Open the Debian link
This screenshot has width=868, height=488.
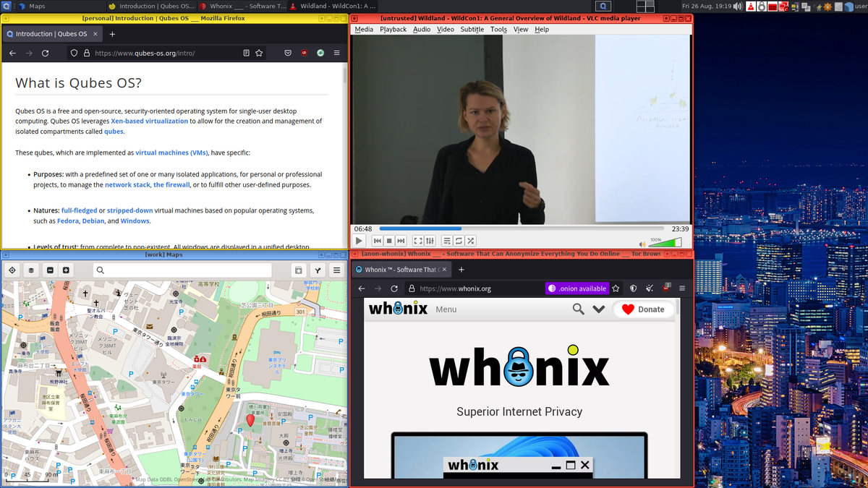click(93, 221)
